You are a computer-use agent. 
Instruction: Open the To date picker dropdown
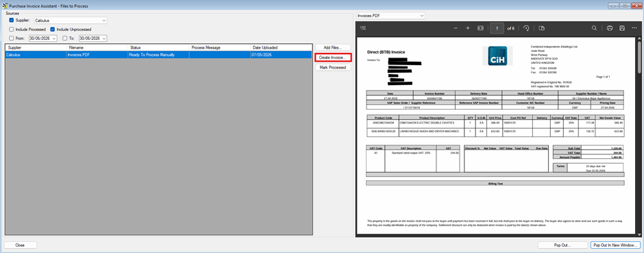[104, 38]
